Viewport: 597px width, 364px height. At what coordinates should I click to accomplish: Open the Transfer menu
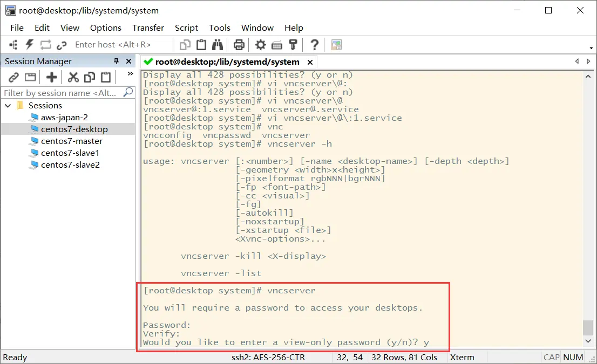pyautogui.click(x=148, y=28)
